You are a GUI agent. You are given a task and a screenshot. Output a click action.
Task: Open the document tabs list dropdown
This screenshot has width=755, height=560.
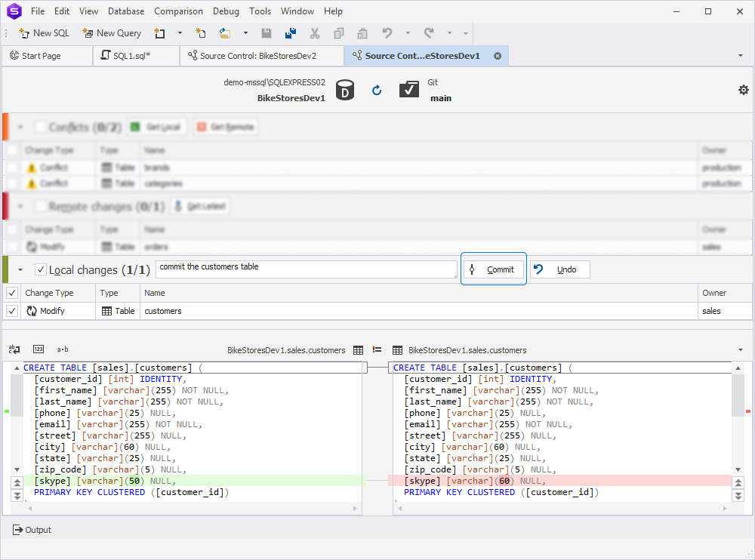pos(741,56)
